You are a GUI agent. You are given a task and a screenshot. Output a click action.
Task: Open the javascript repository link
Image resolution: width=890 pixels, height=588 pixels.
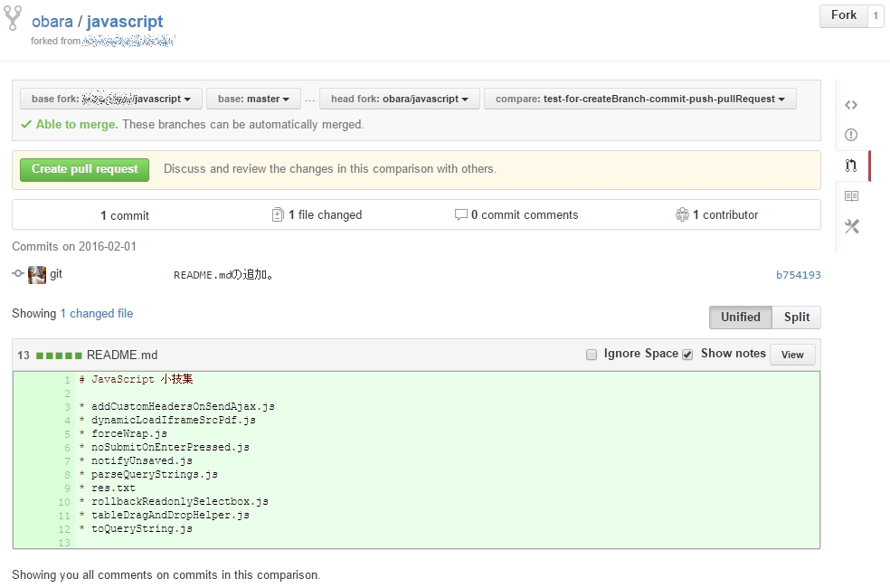[124, 22]
